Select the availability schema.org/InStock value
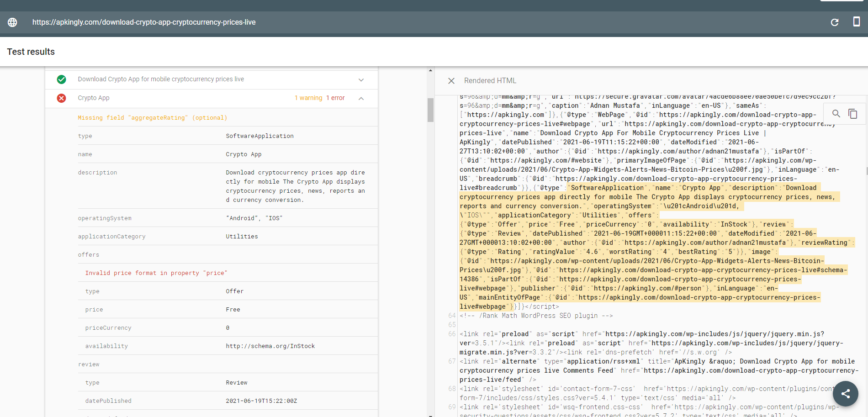This screenshot has height=417, width=868. click(270, 346)
